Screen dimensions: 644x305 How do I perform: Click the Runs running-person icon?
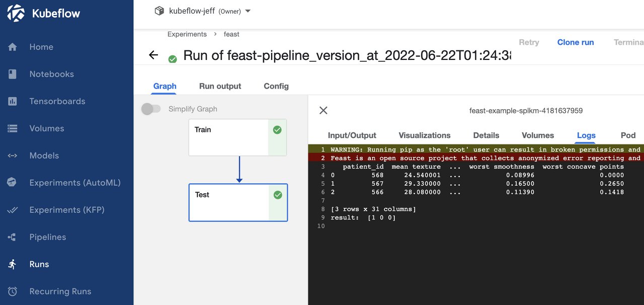click(13, 264)
